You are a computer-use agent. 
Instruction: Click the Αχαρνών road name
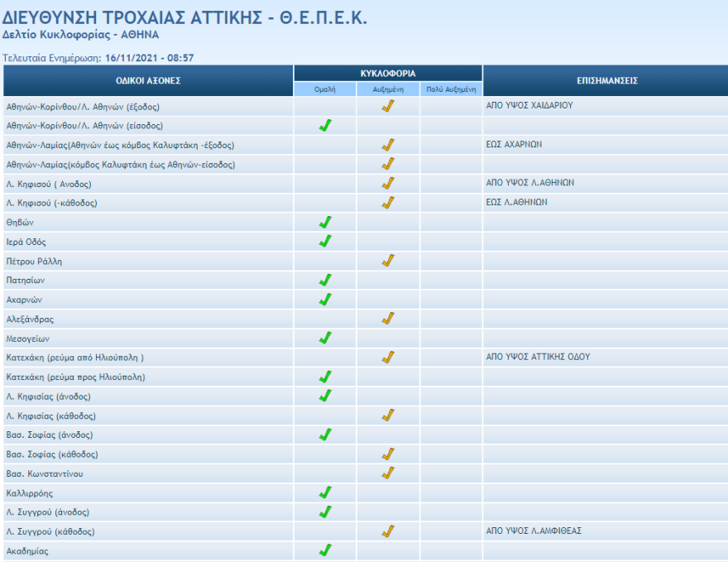coord(24,300)
